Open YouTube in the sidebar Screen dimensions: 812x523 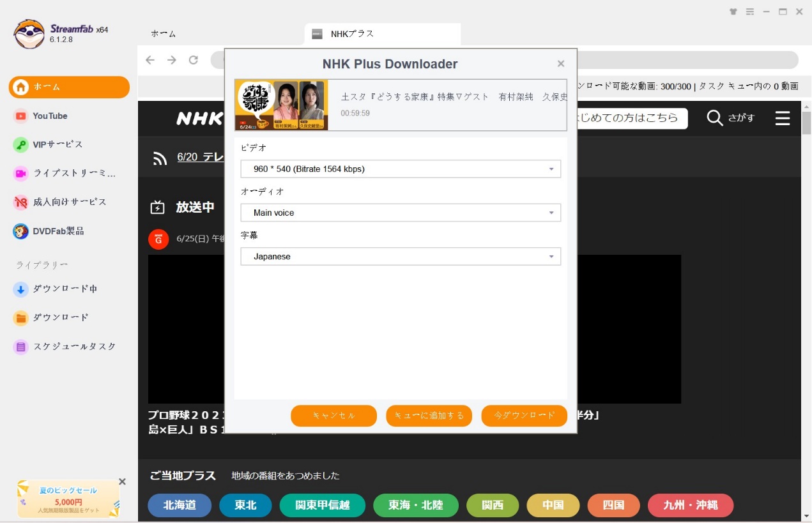tap(50, 116)
